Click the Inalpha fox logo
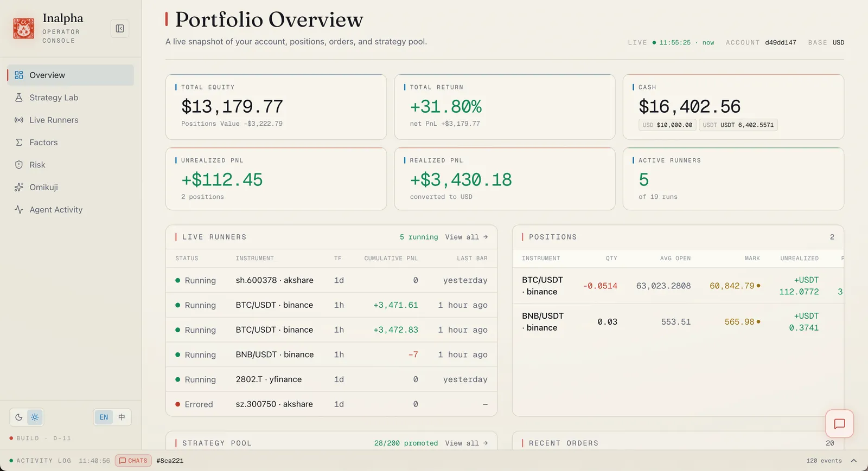Image resolution: width=868 pixels, height=471 pixels. pyautogui.click(x=23, y=28)
